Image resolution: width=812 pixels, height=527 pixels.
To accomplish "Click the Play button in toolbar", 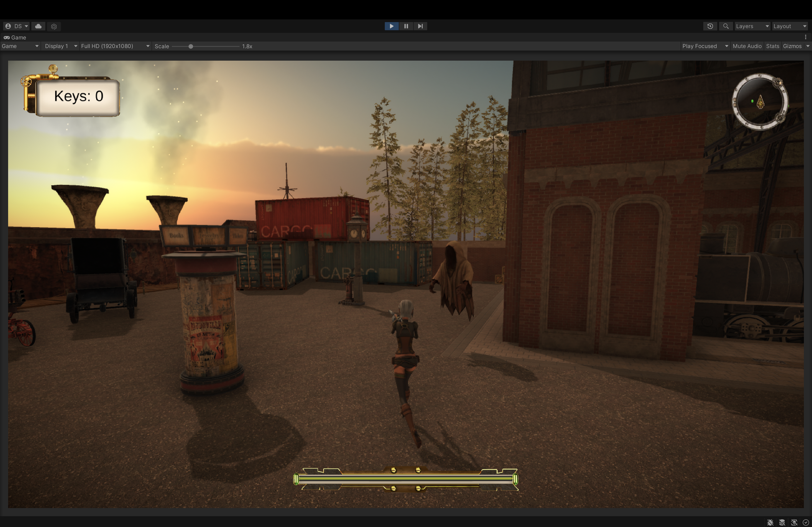I will 391,26.
